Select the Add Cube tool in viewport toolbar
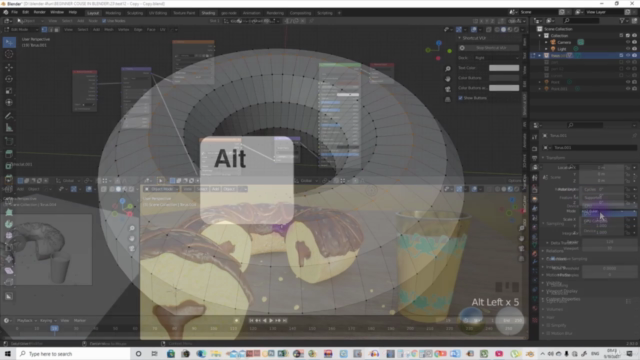 (9, 141)
